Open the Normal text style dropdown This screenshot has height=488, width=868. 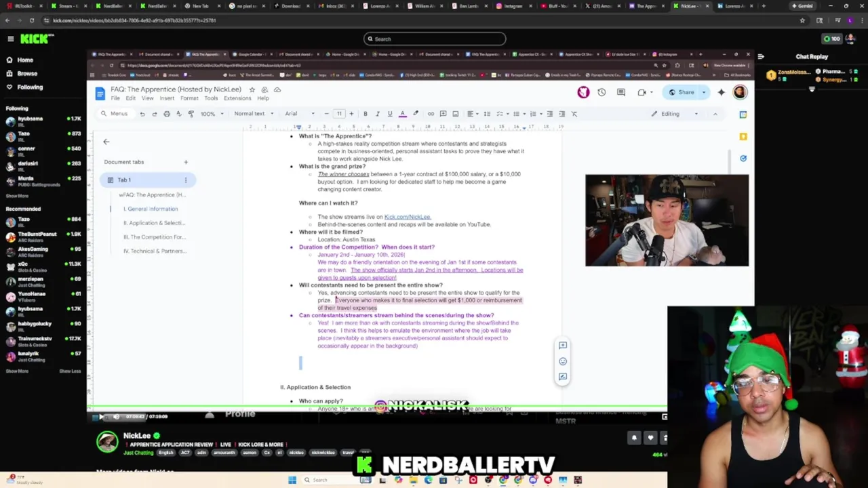click(x=254, y=114)
